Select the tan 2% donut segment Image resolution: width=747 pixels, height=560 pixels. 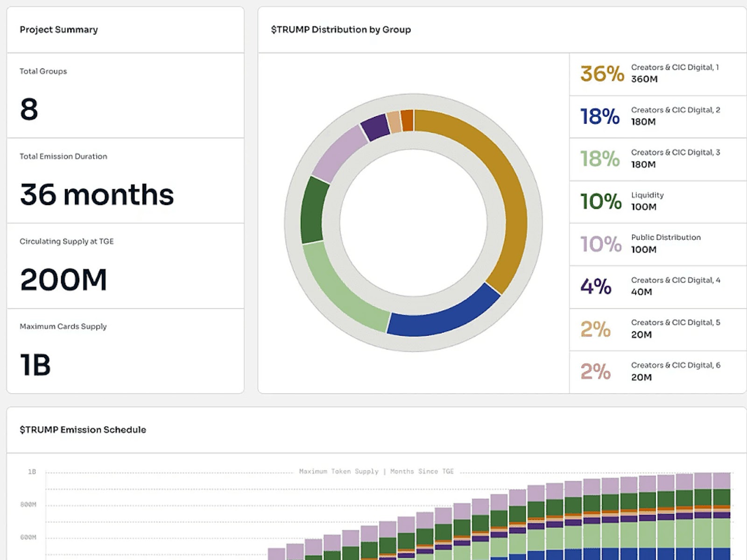point(395,122)
